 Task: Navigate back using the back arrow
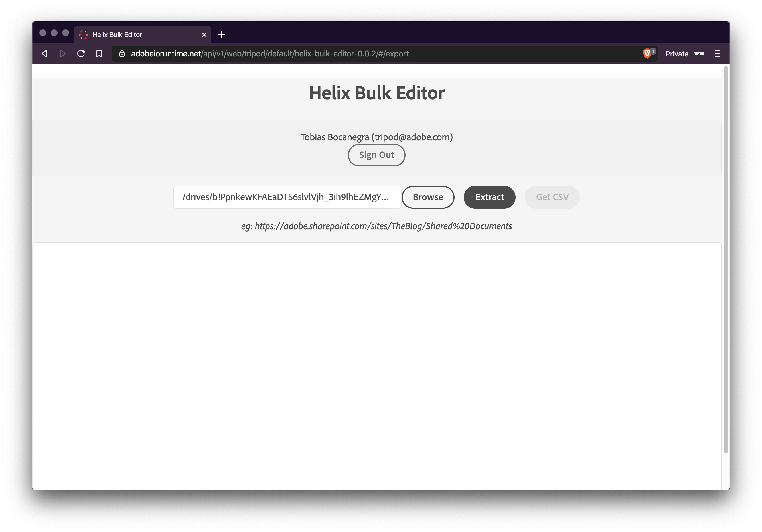[45, 53]
